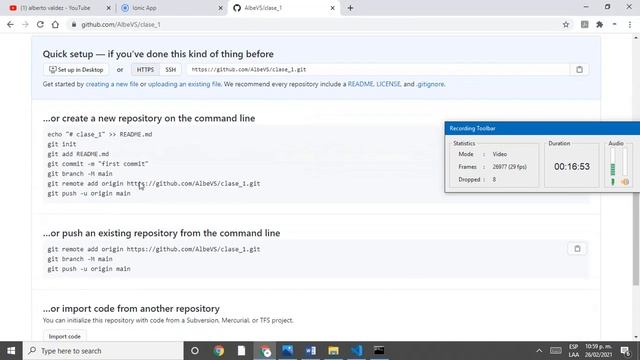Click the taskbar clock and date

pos(598,351)
